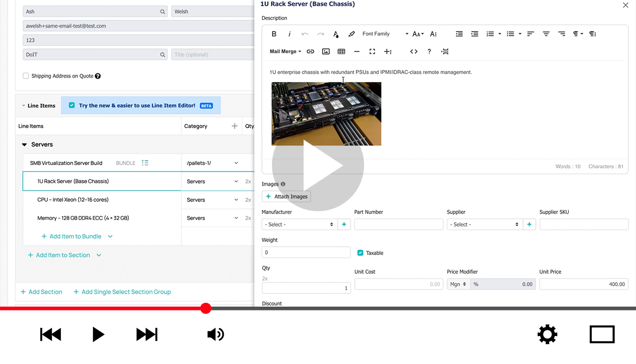The width and height of the screenshot is (636, 364).
Task: Insert an image into the description
Action: tap(326, 52)
